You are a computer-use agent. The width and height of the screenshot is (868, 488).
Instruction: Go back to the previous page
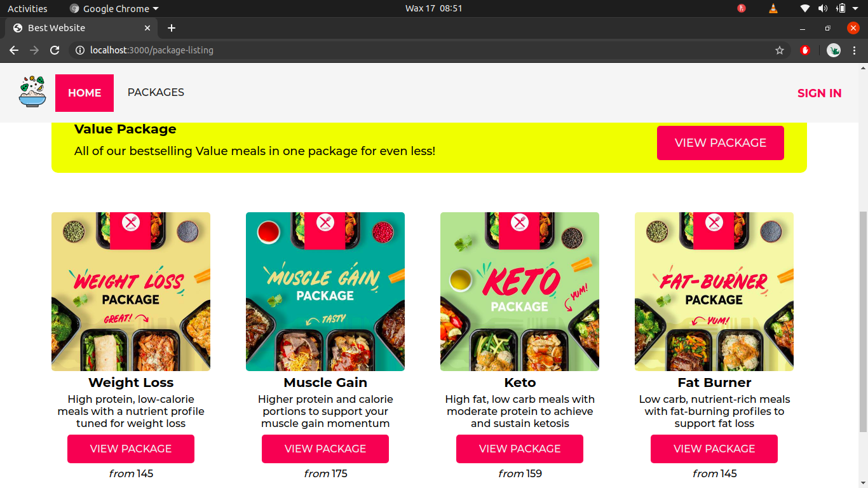click(x=14, y=50)
